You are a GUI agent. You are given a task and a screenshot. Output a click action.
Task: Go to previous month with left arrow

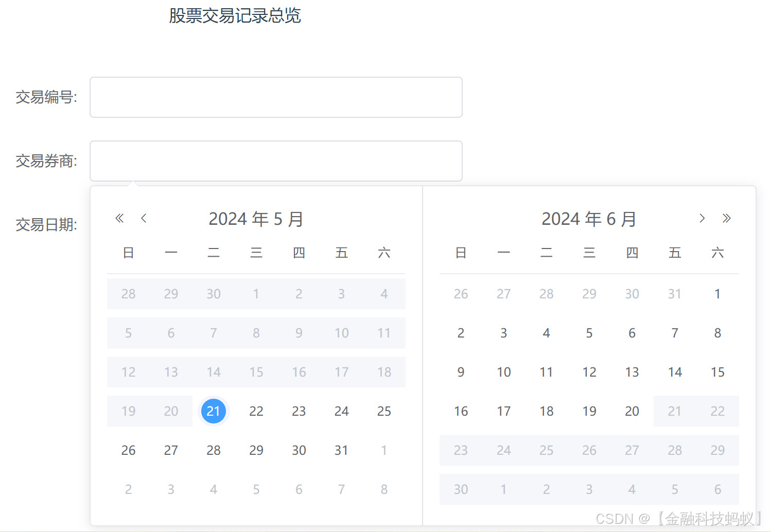click(144, 218)
